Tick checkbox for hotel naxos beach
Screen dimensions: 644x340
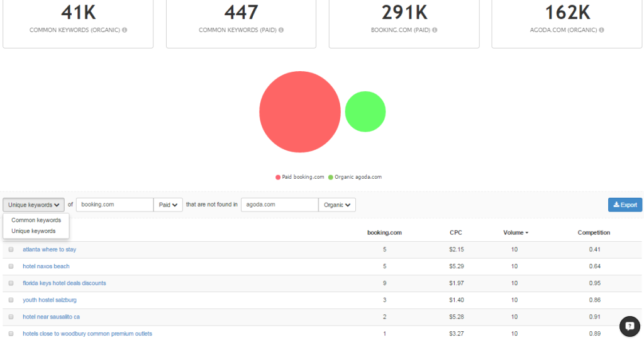(11, 266)
